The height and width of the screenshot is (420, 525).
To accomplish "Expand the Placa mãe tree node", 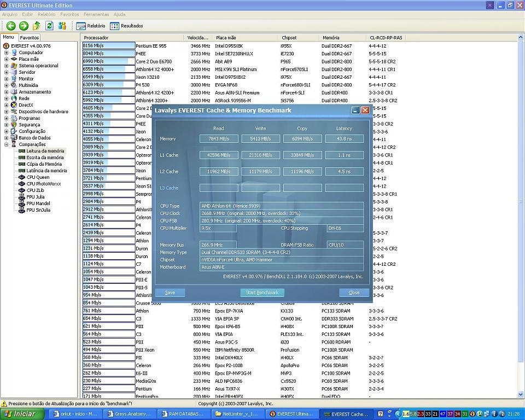I will pyautogui.click(x=7, y=59).
